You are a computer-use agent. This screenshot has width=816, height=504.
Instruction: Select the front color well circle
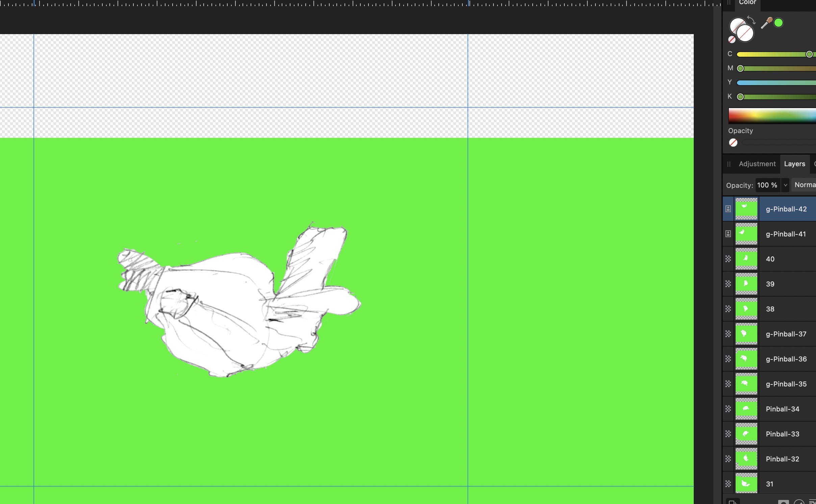pos(745,33)
